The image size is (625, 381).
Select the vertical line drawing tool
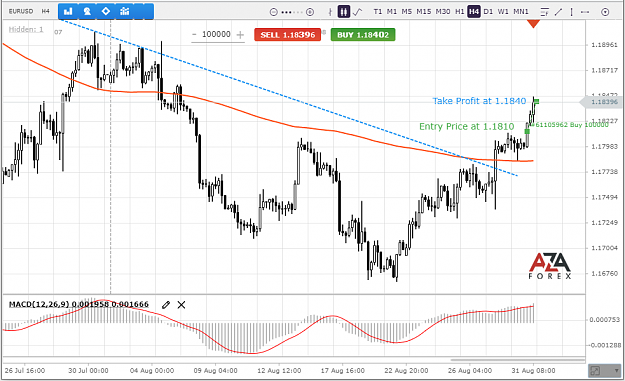coord(572,12)
